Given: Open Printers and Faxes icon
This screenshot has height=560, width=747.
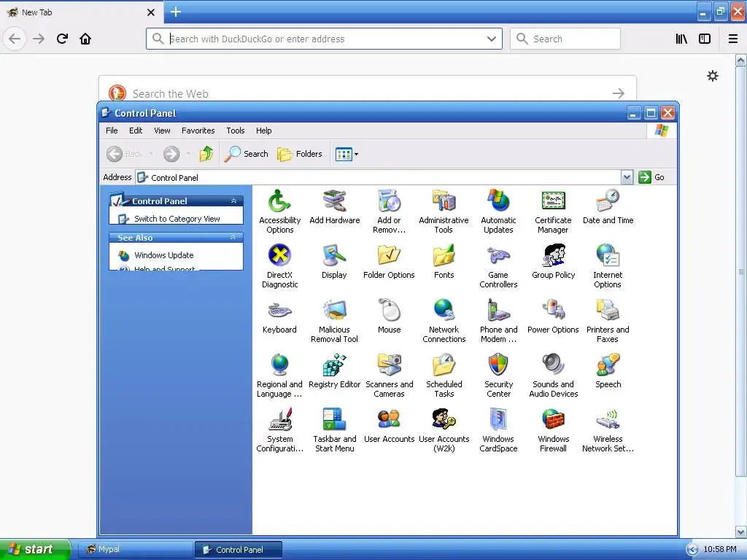Looking at the screenshot, I should (x=608, y=321).
